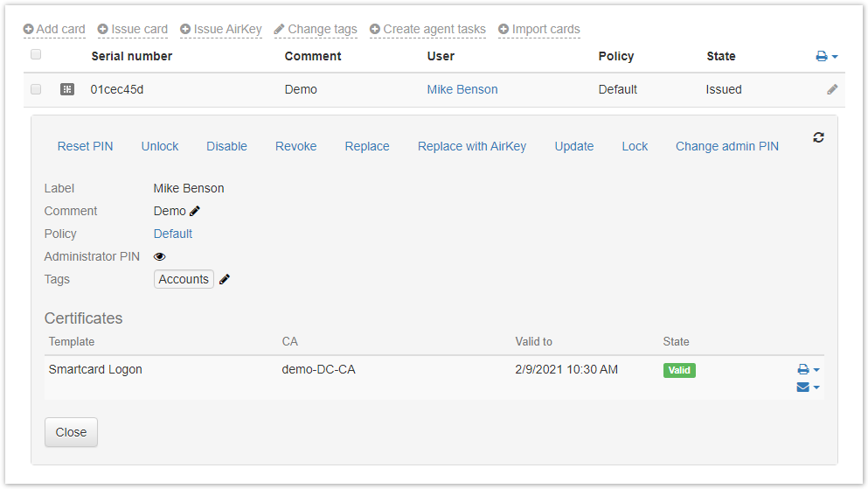Select the Revoke card action
This screenshot has height=489, width=868.
[x=295, y=146]
